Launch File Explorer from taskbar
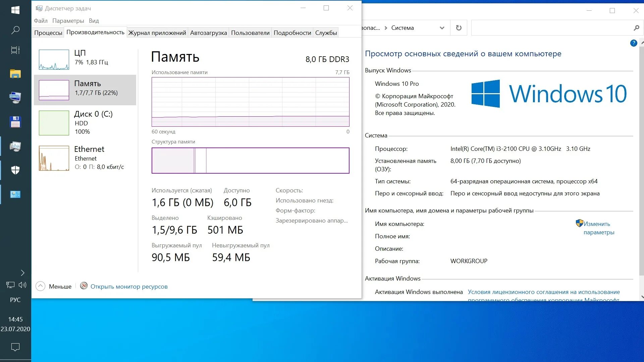The image size is (644, 362). [x=15, y=74]
